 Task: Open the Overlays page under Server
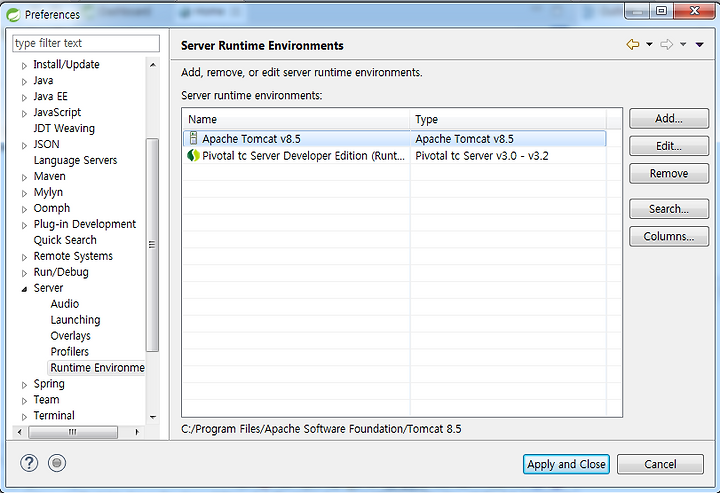click(70, 336)
